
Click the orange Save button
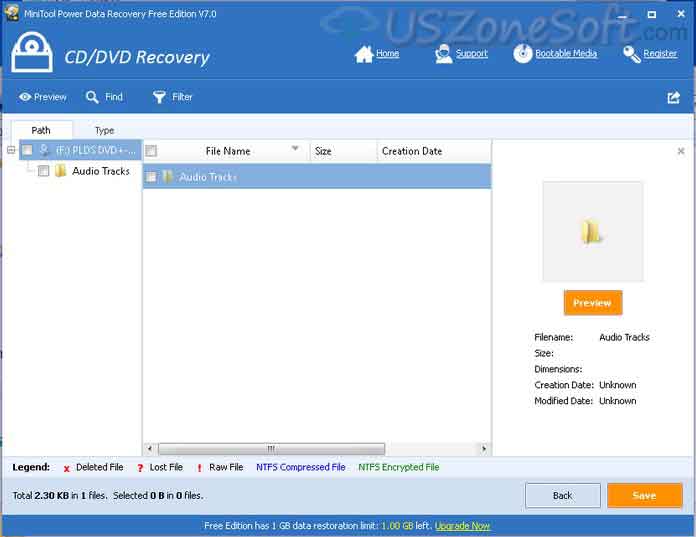[645, 495]
